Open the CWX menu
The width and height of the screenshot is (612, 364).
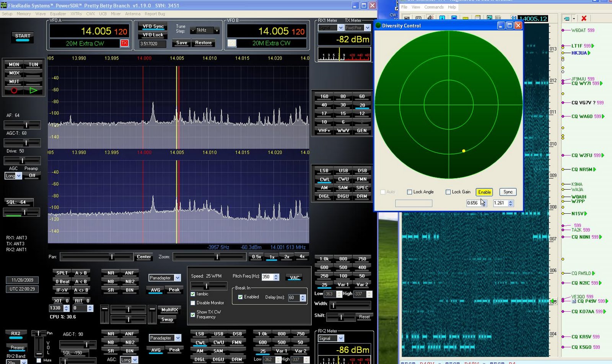pyautogui.click(x=90, y=14)
